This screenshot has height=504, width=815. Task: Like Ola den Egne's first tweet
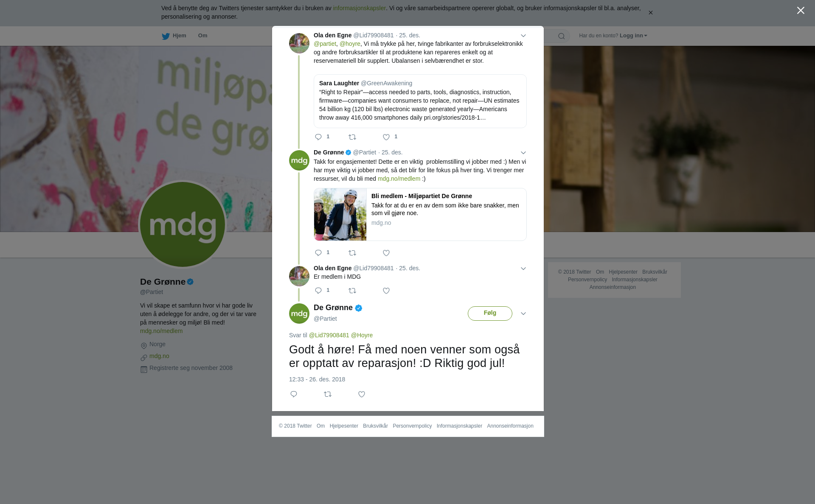[x=386, y=137]
